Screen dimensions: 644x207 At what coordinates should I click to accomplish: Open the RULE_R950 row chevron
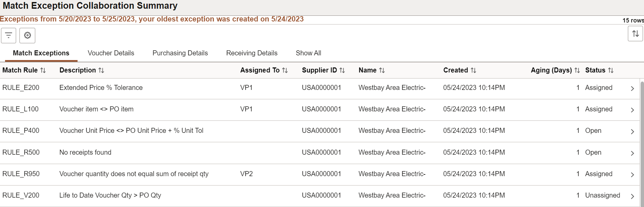click(632, 175)
